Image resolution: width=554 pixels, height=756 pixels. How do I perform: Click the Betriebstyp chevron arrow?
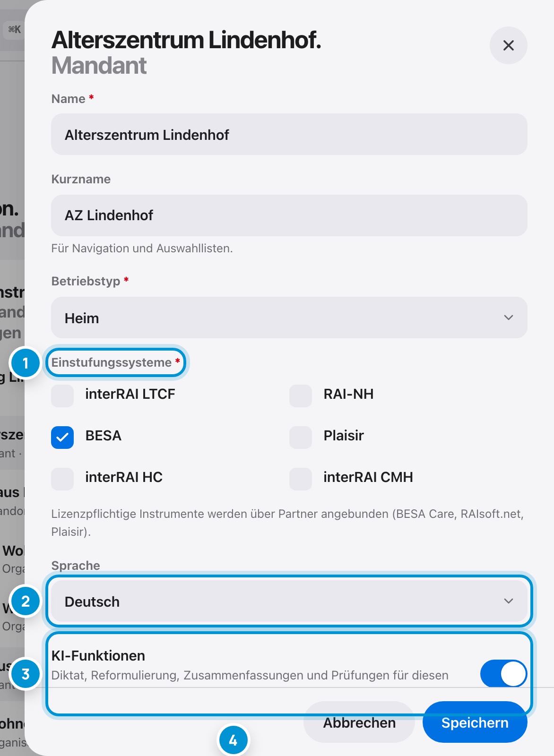[509, 318]
